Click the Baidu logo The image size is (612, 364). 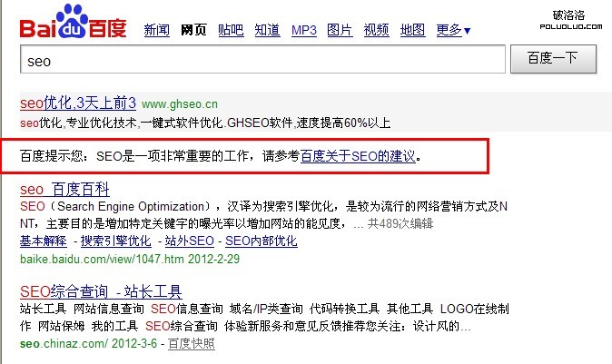pyautogui.click(x=73, y=22)
